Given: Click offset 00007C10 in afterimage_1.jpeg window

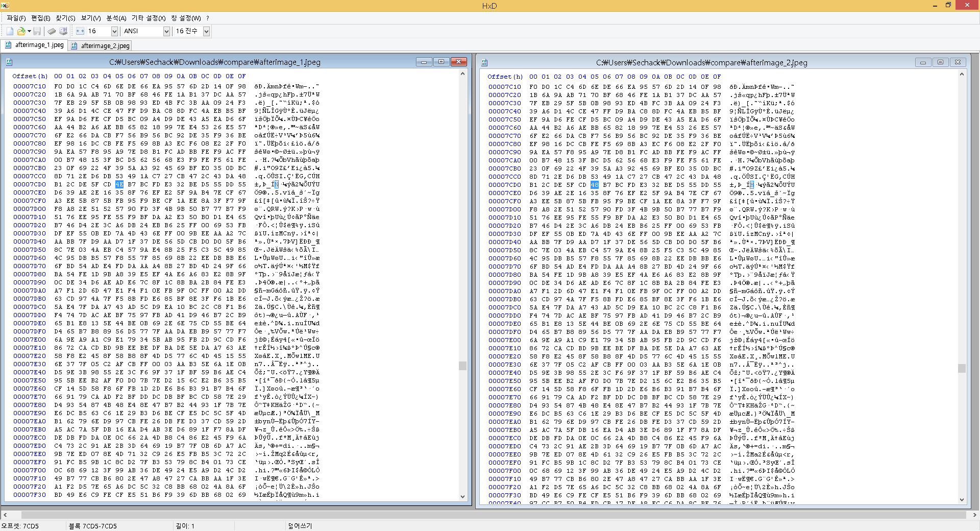Looking at the screenshot, I should click(x=30, y=86).
